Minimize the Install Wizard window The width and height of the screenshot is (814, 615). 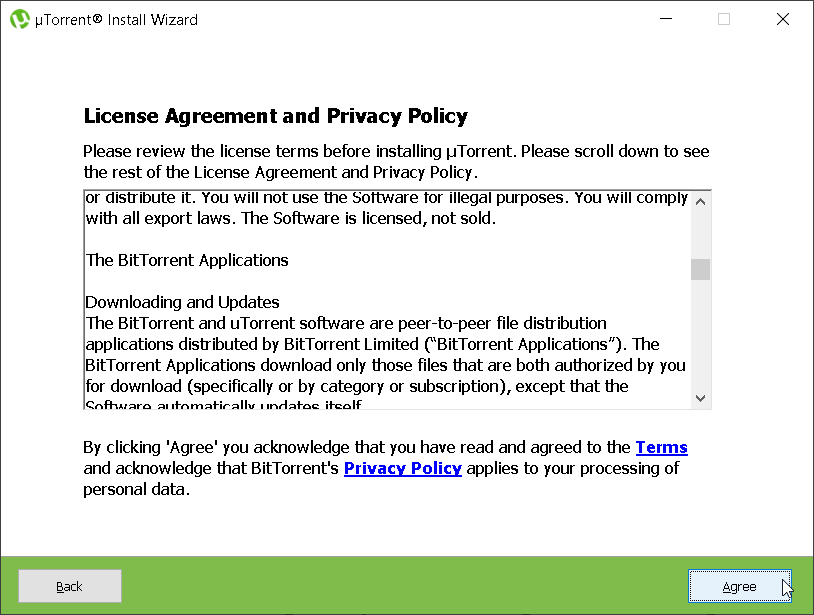click(x=666, y=19)
